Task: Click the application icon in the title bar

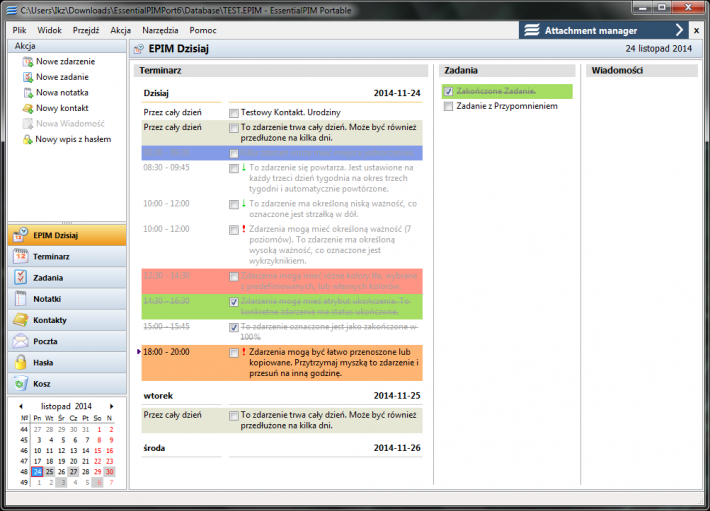Action: 11,10
